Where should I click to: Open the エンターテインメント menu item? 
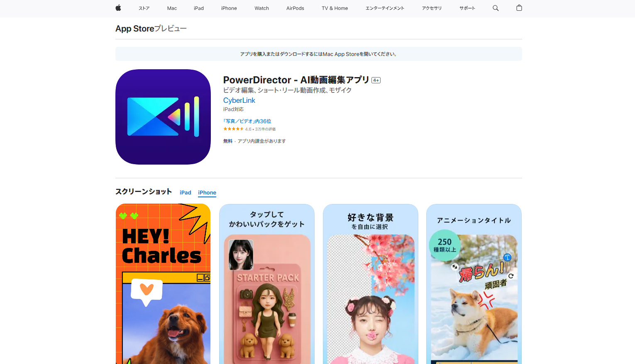click(385, 8)
